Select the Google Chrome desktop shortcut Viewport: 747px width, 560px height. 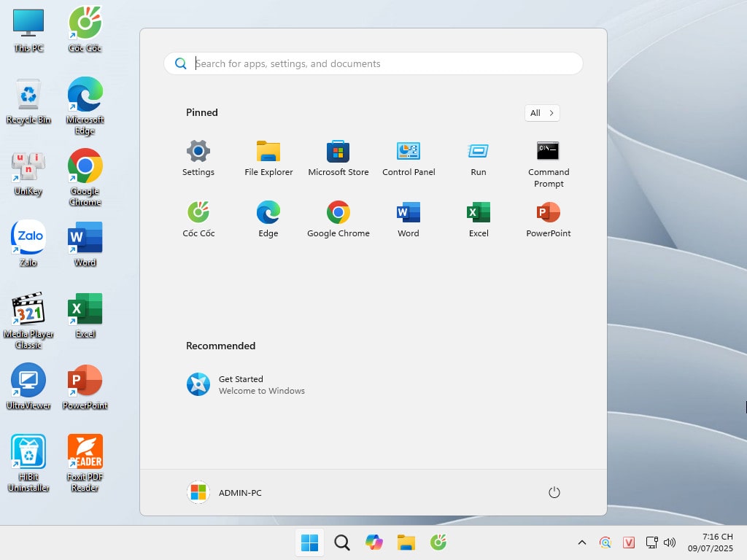[85, 178]
